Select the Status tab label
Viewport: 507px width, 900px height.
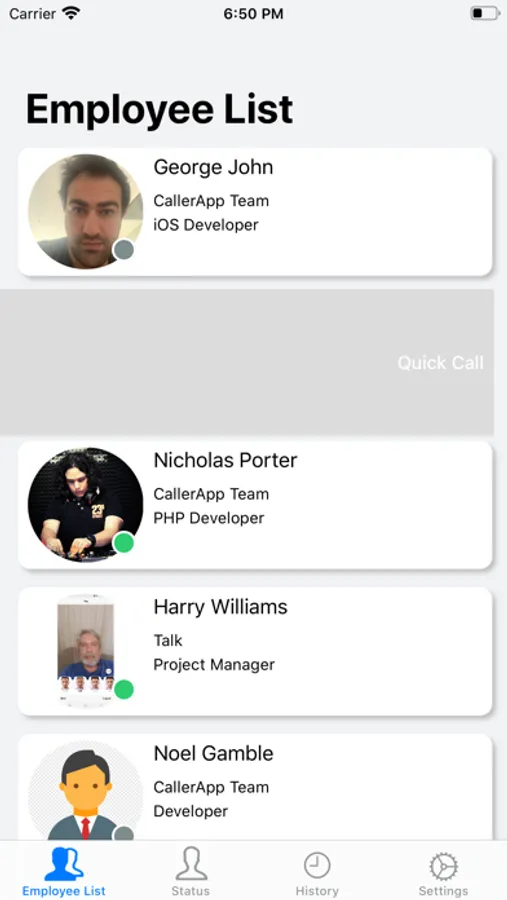191,891
